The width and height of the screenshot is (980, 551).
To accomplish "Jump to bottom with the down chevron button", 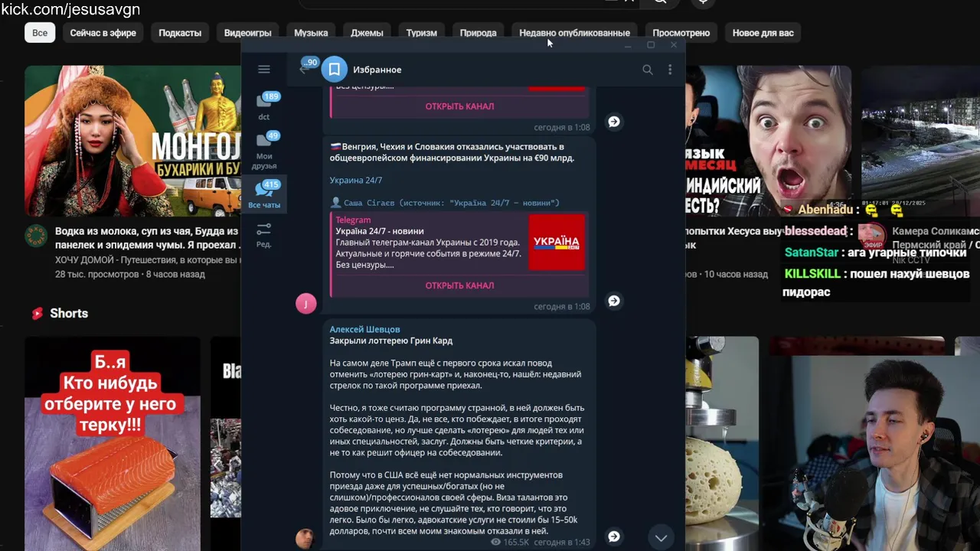I will 661,537.
